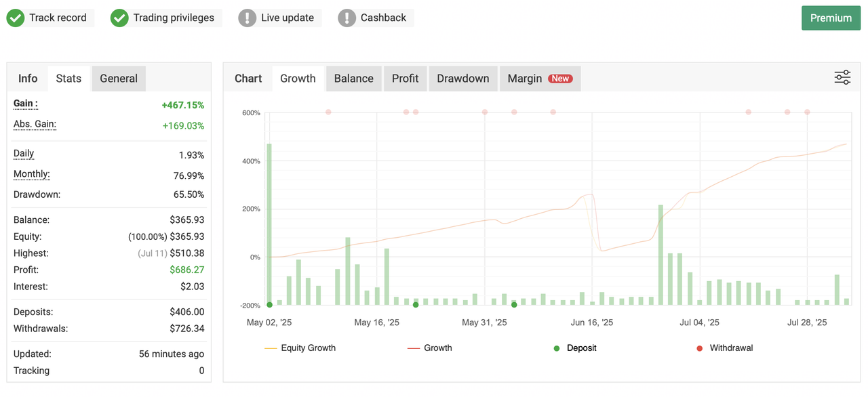
Task: Click the Gain label
Action: pyautogui.click(x=26, y=104)
